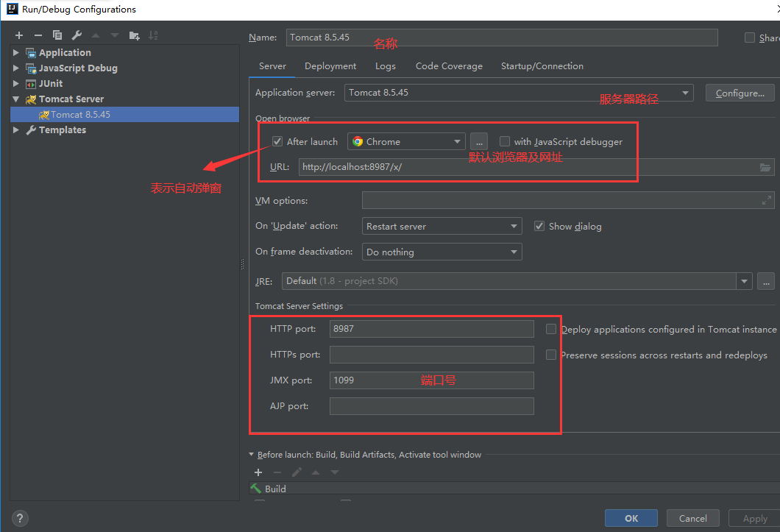780x532 pixels.
Task: Switch to the Logs tab
Action: tap(386, 66)
